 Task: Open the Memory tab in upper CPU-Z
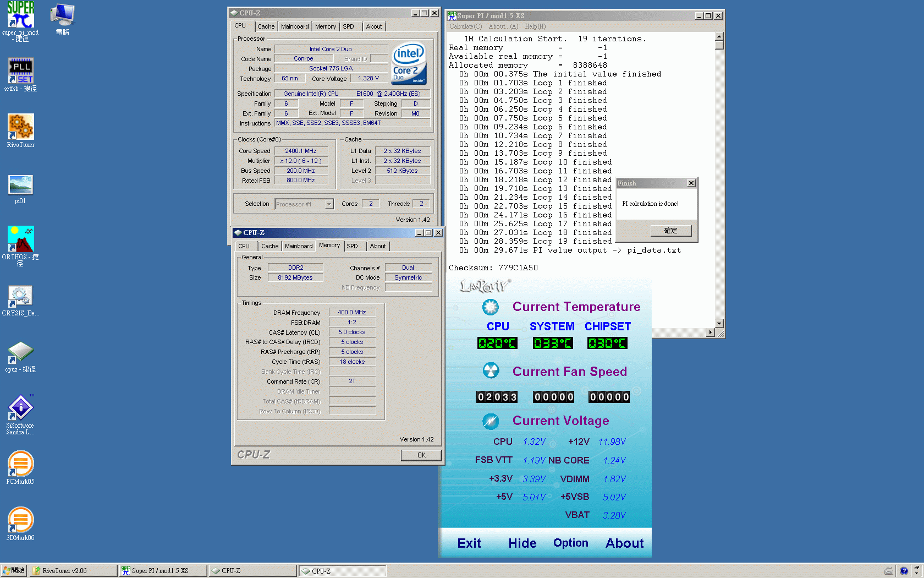326,26
